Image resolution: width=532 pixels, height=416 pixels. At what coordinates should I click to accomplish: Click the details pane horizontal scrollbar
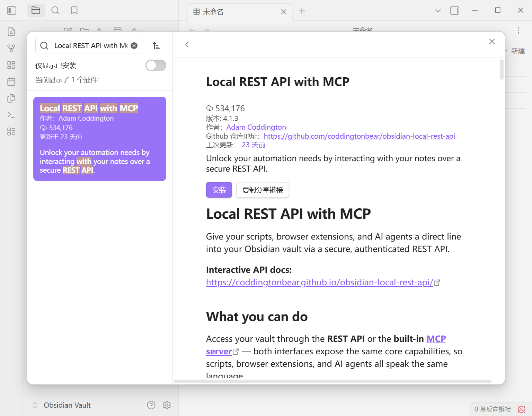(x=332, y=381)
